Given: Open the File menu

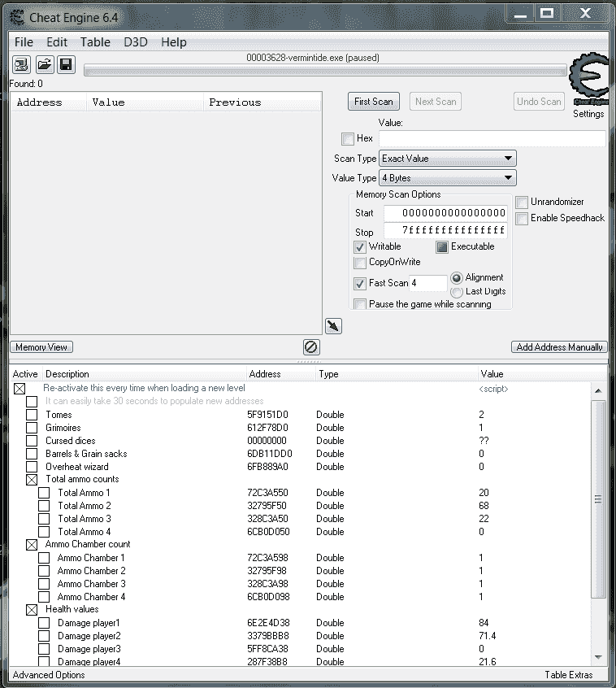Looking at the screenshot, I should 24,42.
